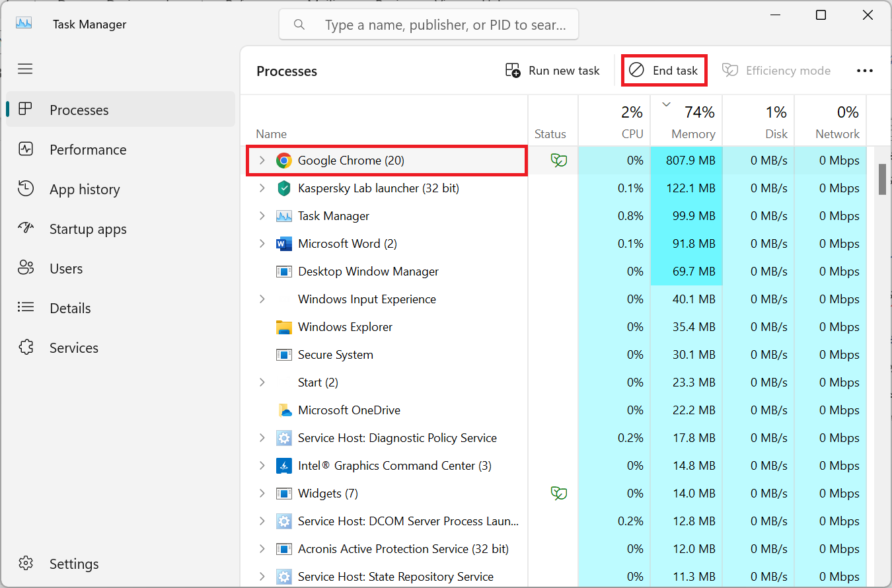The height and width of the screenshot is (588, 892).
Task: Expand the Google Chrome (20) process group
Action: 262,161
